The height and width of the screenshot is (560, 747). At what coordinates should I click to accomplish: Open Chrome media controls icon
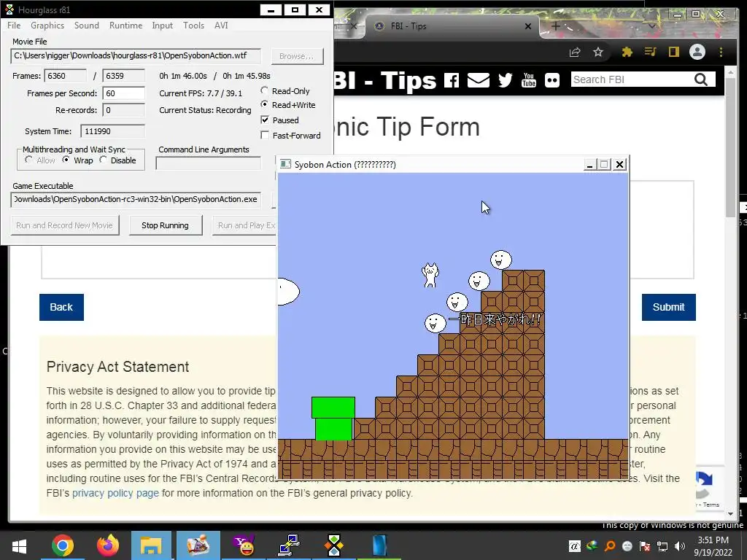coord(650,52)
